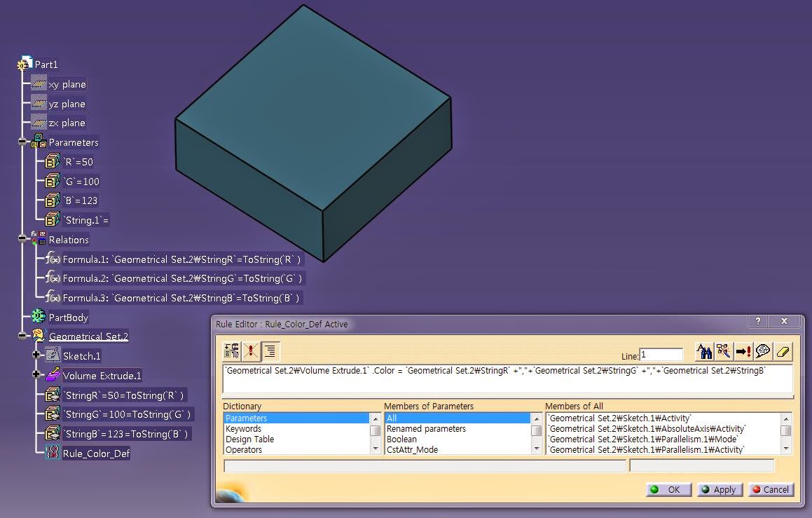Click the eraser icon in Rule Editor

point(782,352)
